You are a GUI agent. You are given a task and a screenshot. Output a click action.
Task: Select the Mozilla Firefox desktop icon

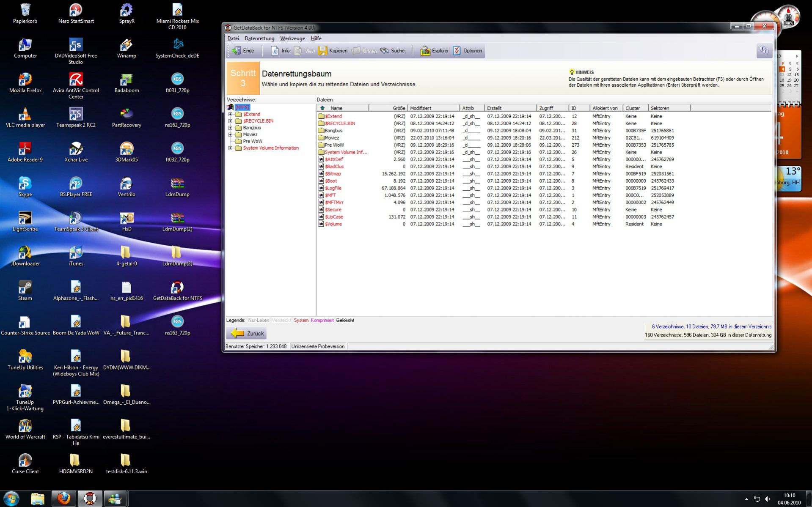pyautogui.click(x=25, y=82)
